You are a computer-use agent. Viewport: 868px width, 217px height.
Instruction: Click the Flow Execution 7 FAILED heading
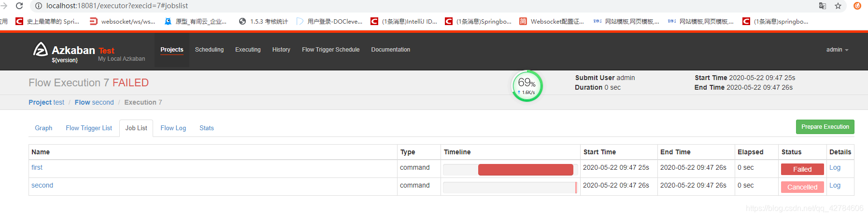[x=88, y=83]
